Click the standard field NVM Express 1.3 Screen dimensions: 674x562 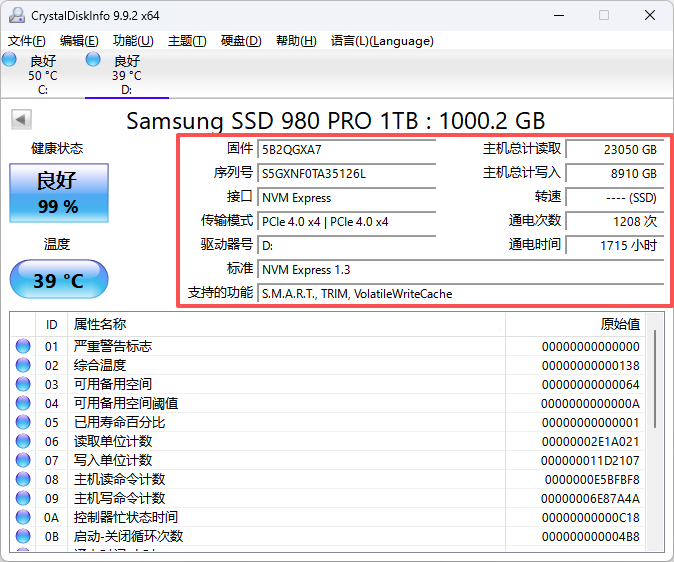[461, 270]
